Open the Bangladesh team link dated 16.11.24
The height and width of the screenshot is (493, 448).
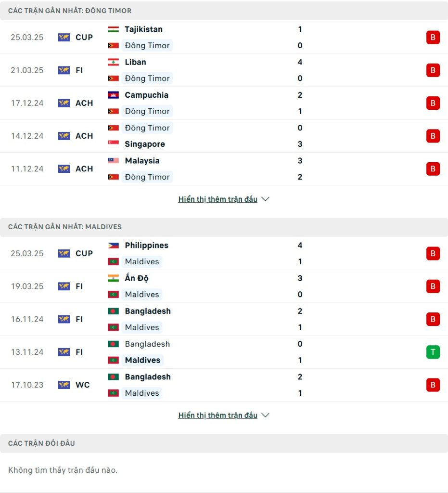pos(148,311)
